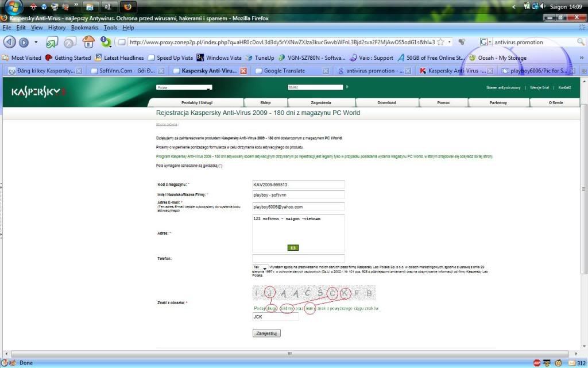This screenshot has width=588, height=368.
Task: Submit the form with the Zarejestruj button
Action: (266, 333)
